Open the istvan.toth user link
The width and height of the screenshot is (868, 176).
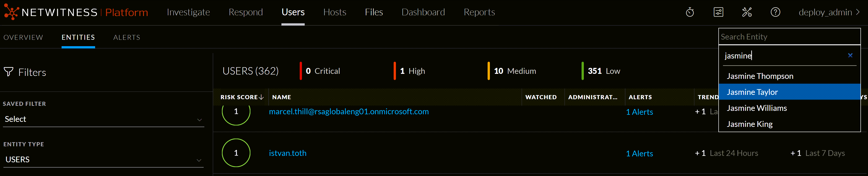click(x=287, y=153)
